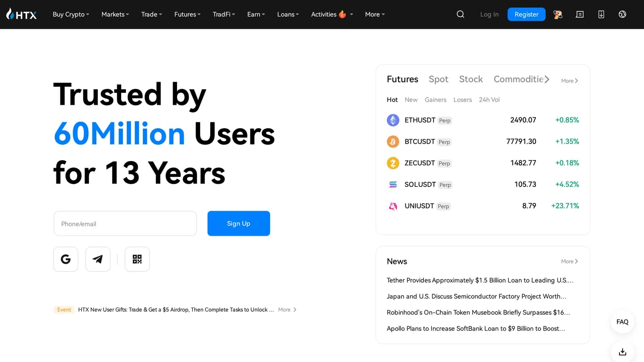The height and width of the screenshot is (362, 644).
Task: Open the Robinhood Musebook token news
Action: coord(478,313)
